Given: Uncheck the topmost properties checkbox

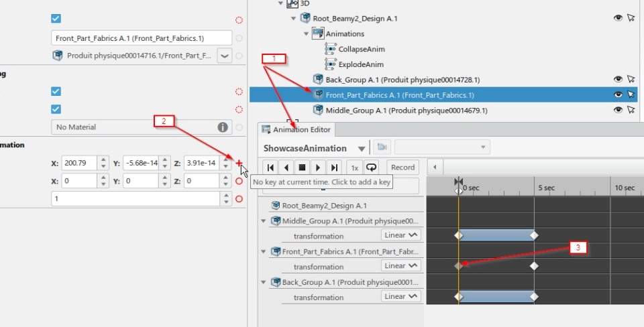Looking at the screenshot, I should 56,19.
